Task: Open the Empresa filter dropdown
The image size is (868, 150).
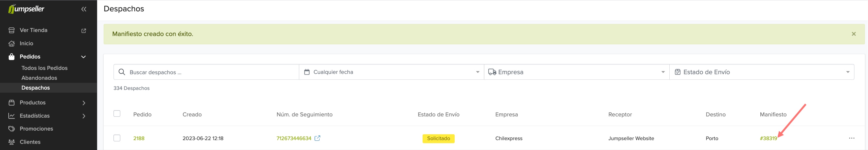Action: coord(577,72)
